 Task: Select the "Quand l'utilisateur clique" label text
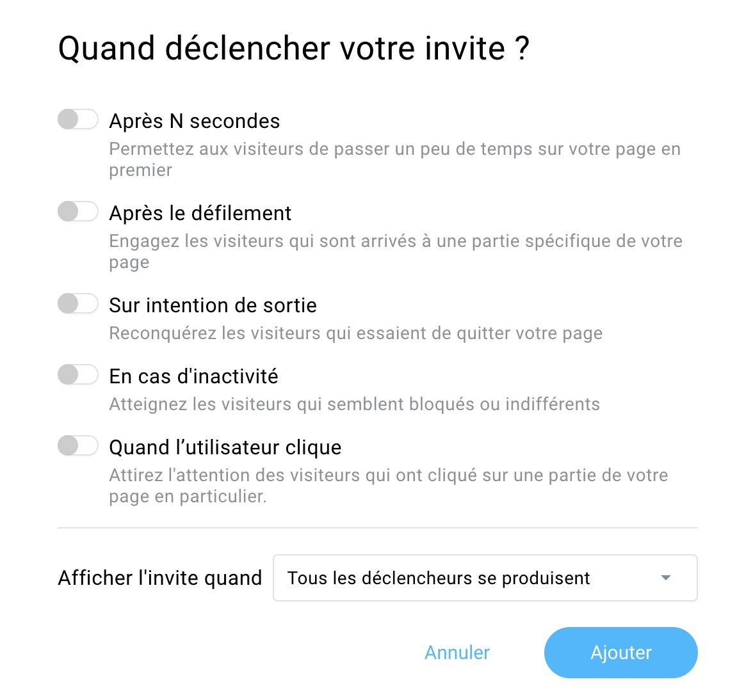point(225,447)
